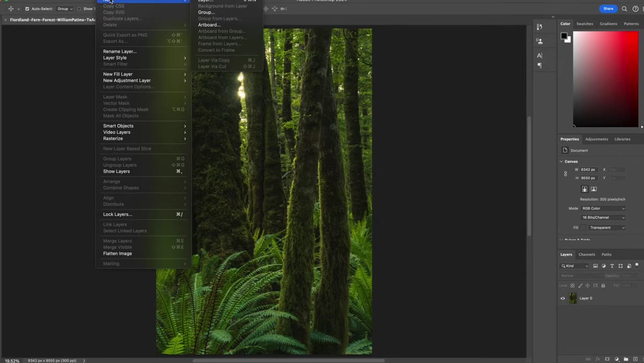
Task: Toggle Show Transform Controls checkbox
Action: pos(79,9)
